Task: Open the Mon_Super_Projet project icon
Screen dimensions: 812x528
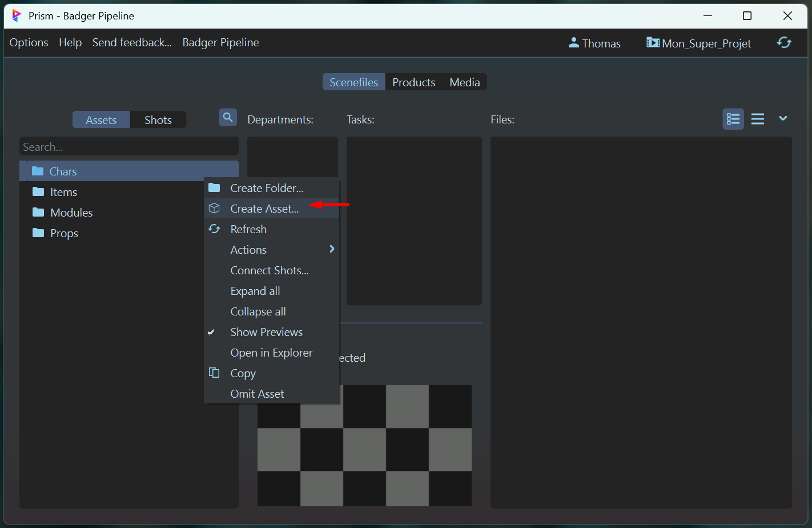Action: click(x=653, y=43)
